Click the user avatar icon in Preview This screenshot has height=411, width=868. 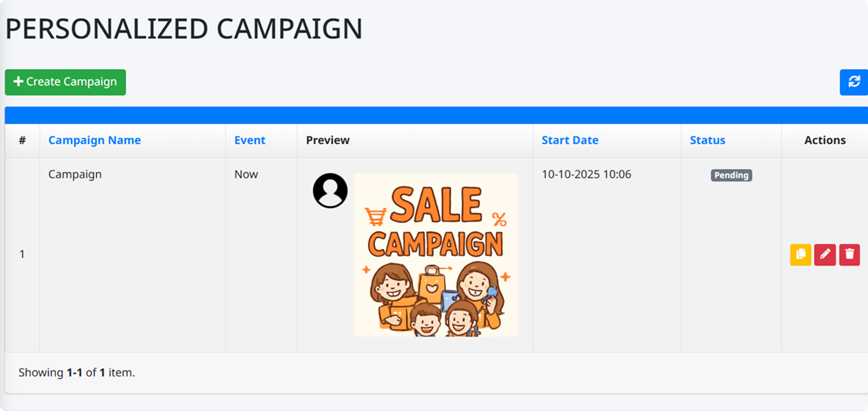[x=330, y=190]
